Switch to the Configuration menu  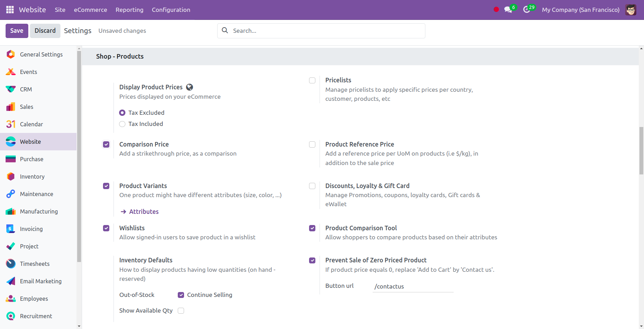[x=171, y=10]
